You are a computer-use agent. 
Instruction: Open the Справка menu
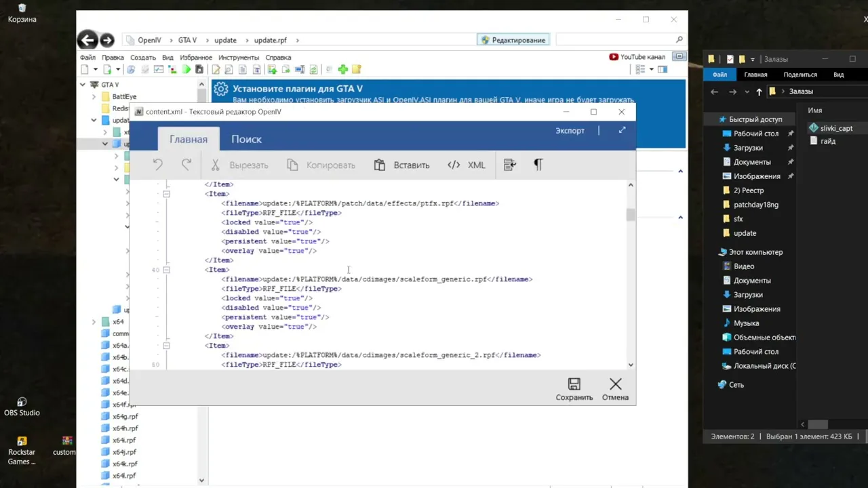pyautogui.click(x=278, y=58)
